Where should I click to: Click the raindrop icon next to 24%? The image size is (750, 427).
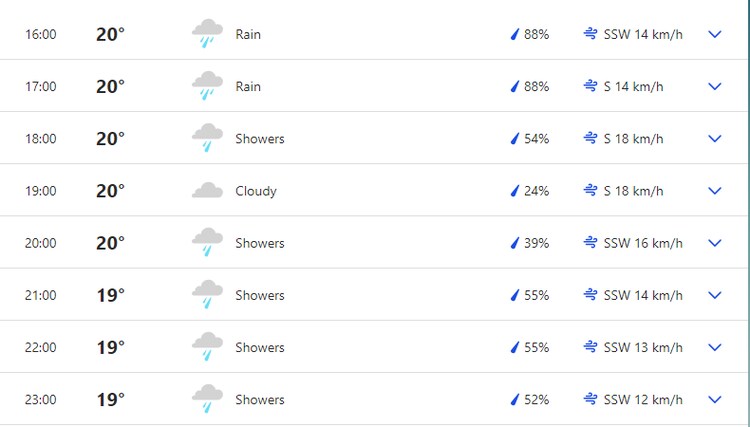515,191
